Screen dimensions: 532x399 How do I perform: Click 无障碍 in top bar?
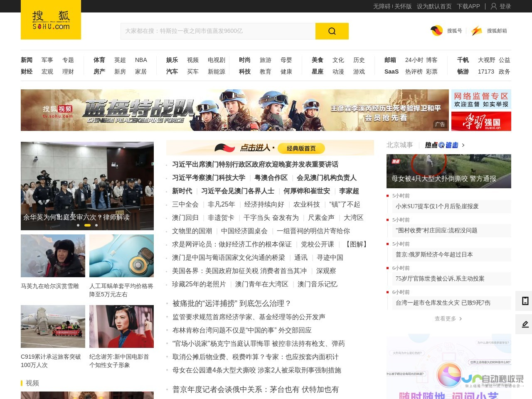tap(382, 6)
